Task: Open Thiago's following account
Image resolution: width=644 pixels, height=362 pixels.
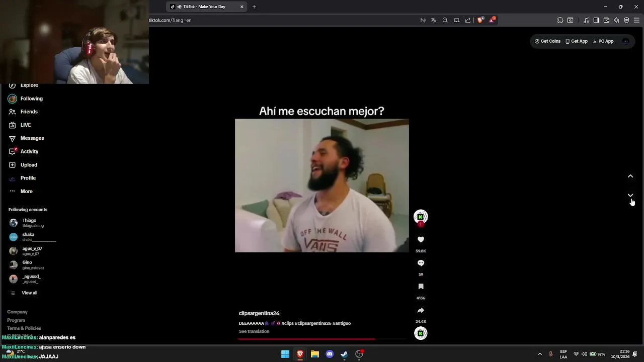Action: click(x=26, y=223)
